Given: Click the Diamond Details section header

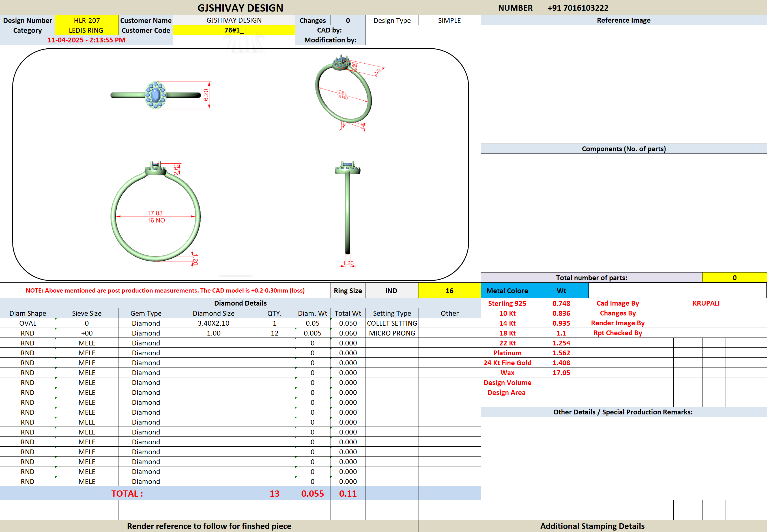Looking at the screenshot, I should coord(240,303).
